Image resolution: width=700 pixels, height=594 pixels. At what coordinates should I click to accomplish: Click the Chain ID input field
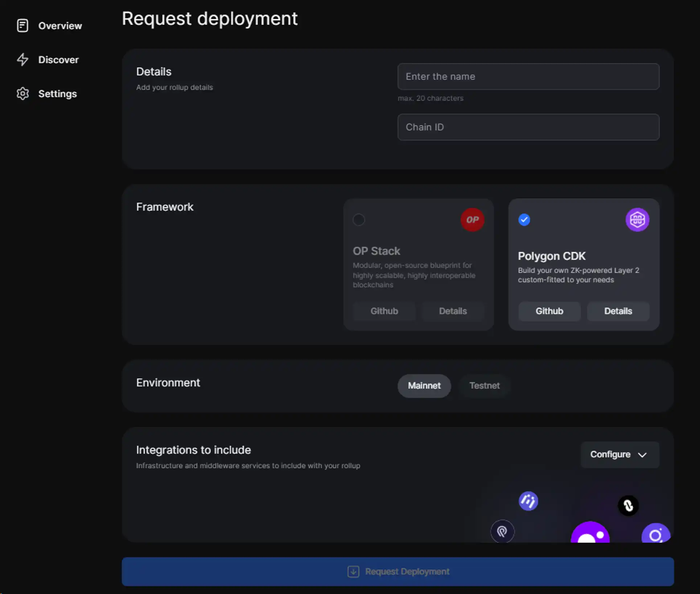tap(528, 127)
